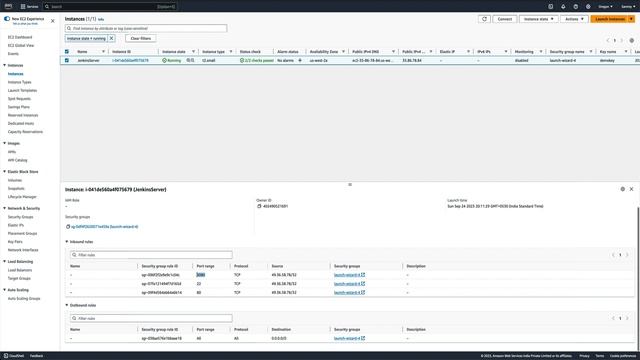
Task: Open detail panel settings gear icon
Action: (622, 189)
